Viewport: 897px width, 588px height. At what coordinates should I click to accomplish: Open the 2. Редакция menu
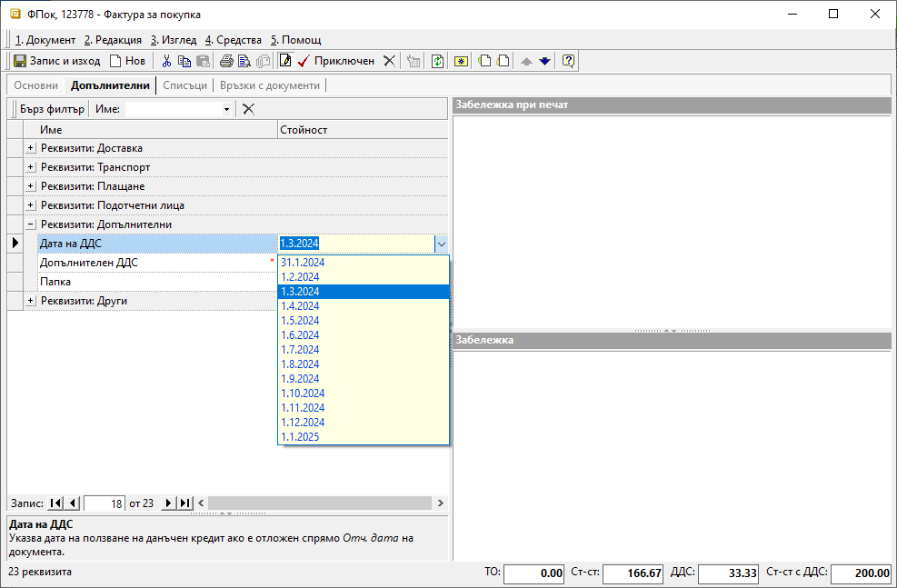[x=113, y=40]
